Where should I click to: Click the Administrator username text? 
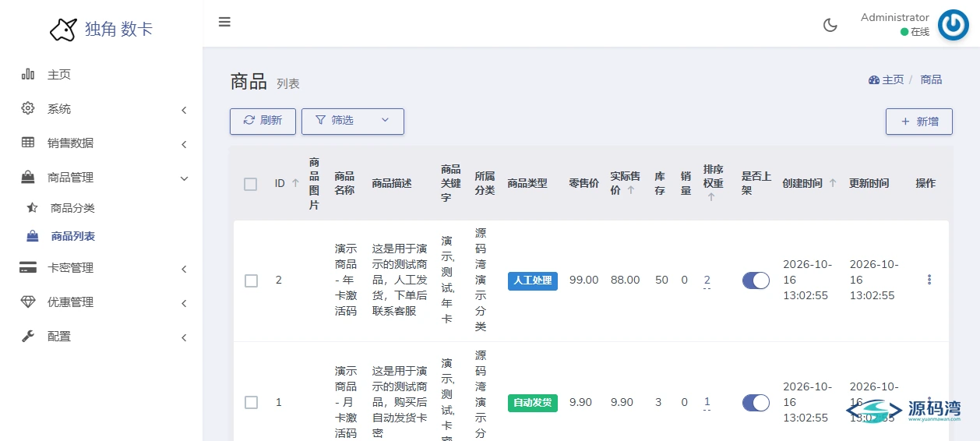[895, 17]
